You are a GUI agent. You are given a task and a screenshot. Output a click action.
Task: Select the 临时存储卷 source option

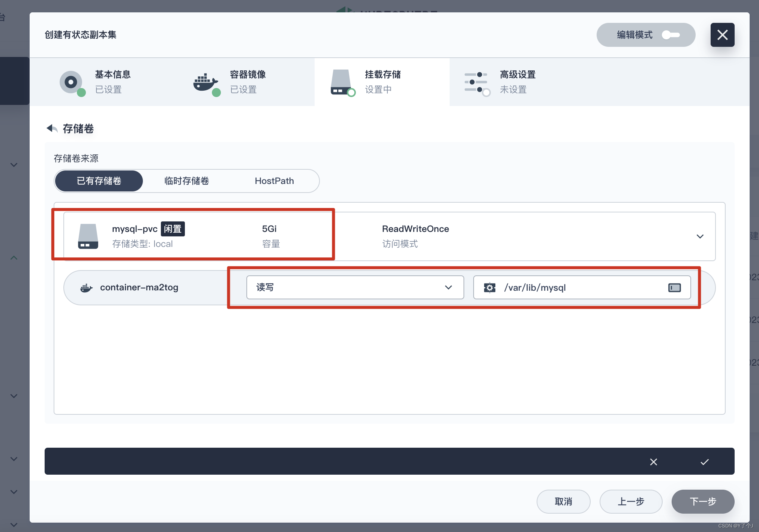(x=187, y=181)
